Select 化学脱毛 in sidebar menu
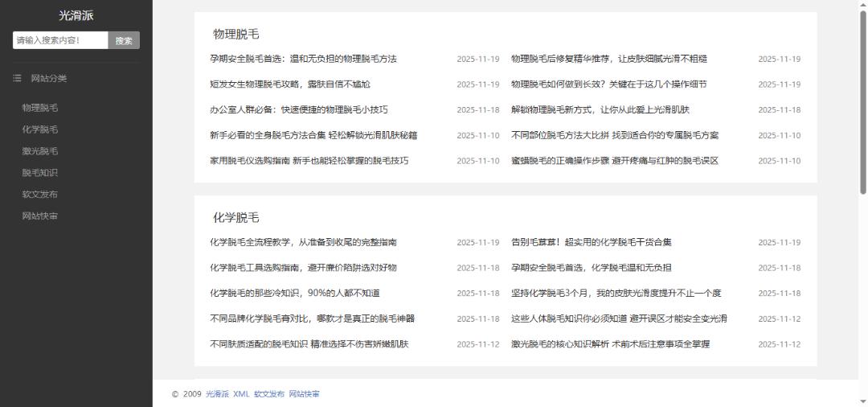This screenshot has height=407, width=868. (40, 129)
